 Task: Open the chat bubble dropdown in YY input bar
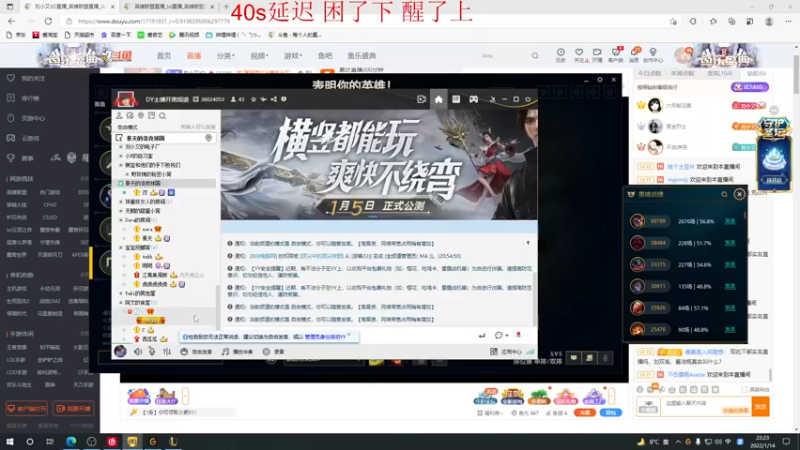pos(501,335)
